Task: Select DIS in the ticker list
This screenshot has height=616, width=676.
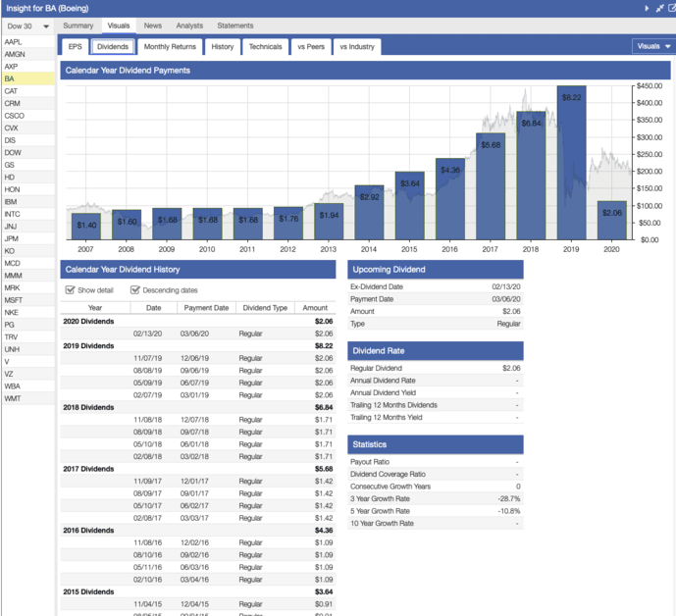Action: point(28,140)
